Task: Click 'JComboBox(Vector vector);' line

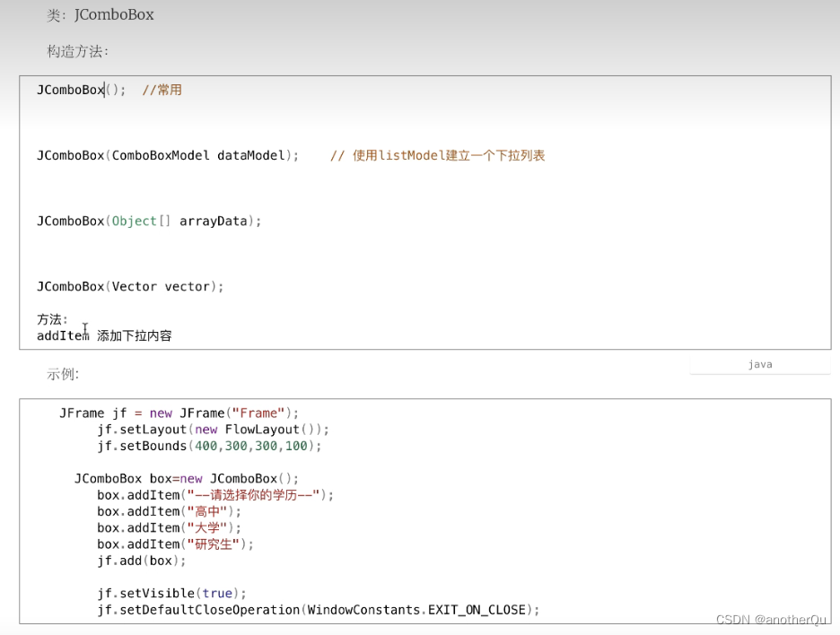Action: (130, 286)
